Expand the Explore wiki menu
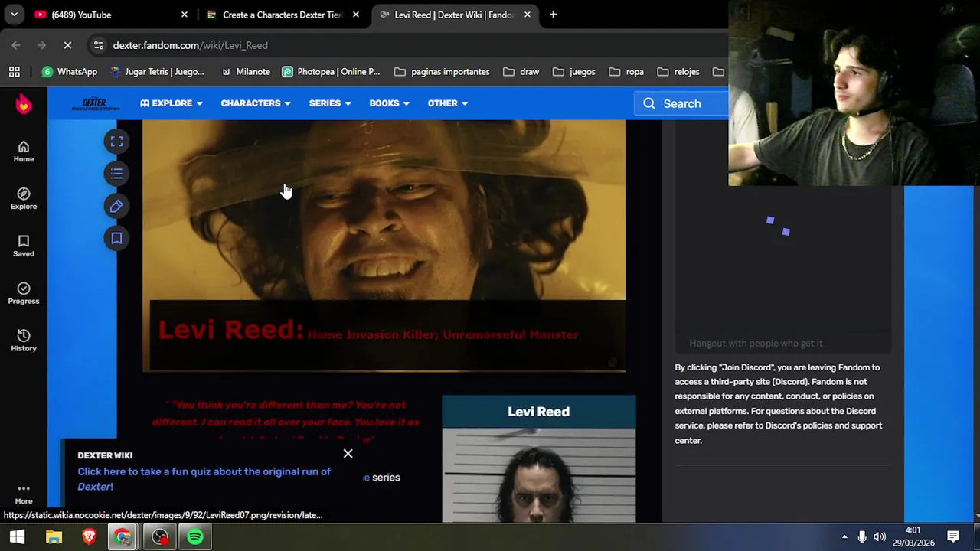 click(171, 103)
